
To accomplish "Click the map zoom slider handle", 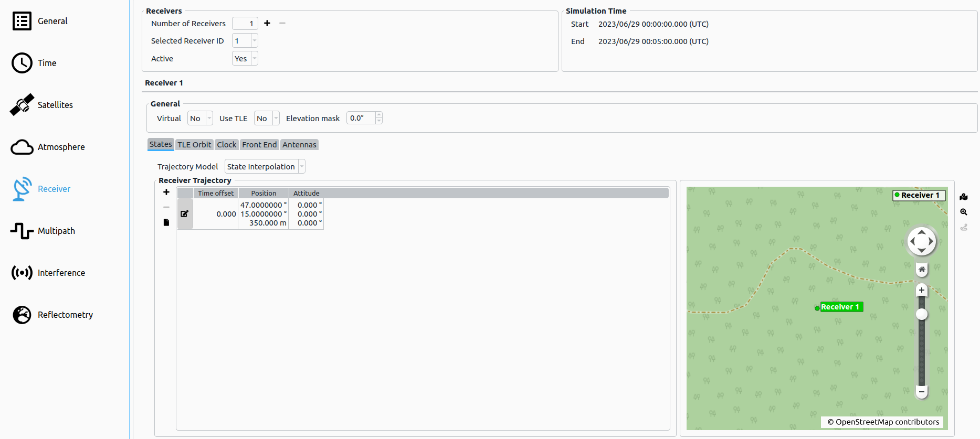I will pos(922,314).
